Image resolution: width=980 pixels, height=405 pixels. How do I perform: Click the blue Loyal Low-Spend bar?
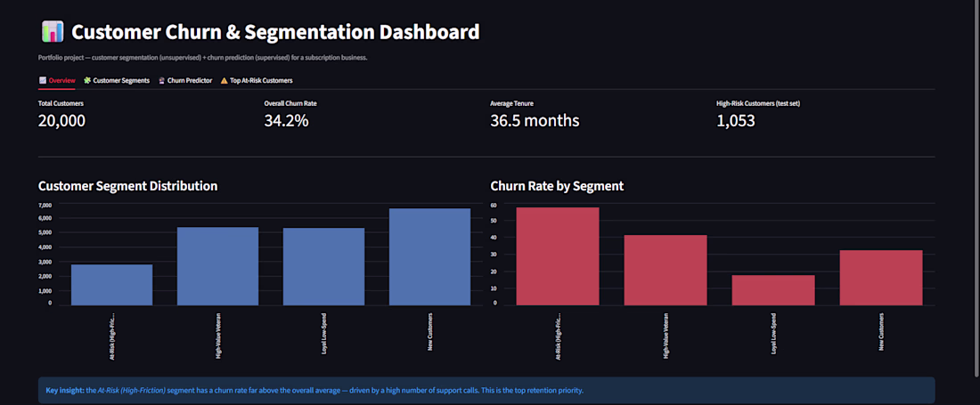323,266
